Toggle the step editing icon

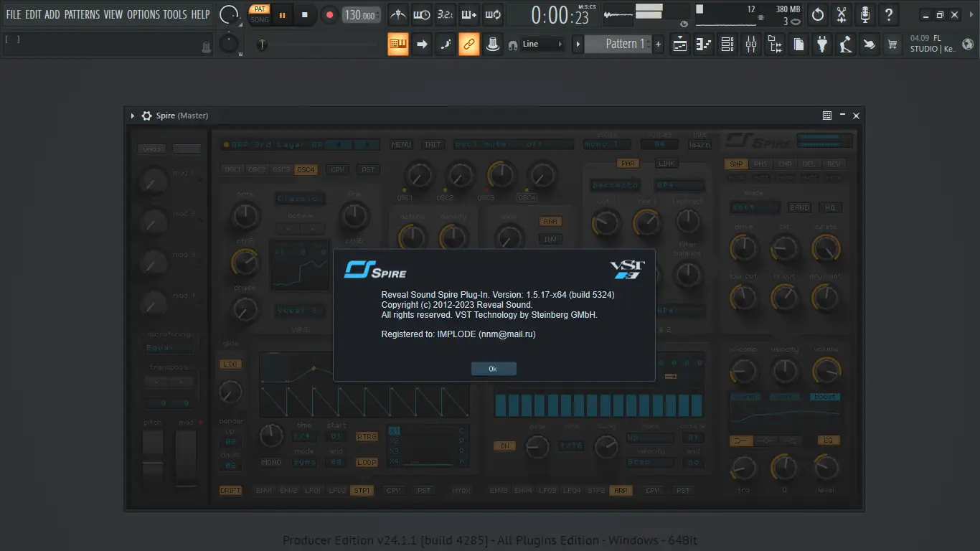[446, 44]
